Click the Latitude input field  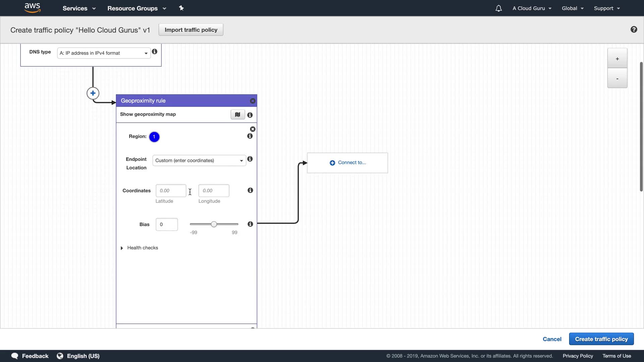(x=171, y=191)
